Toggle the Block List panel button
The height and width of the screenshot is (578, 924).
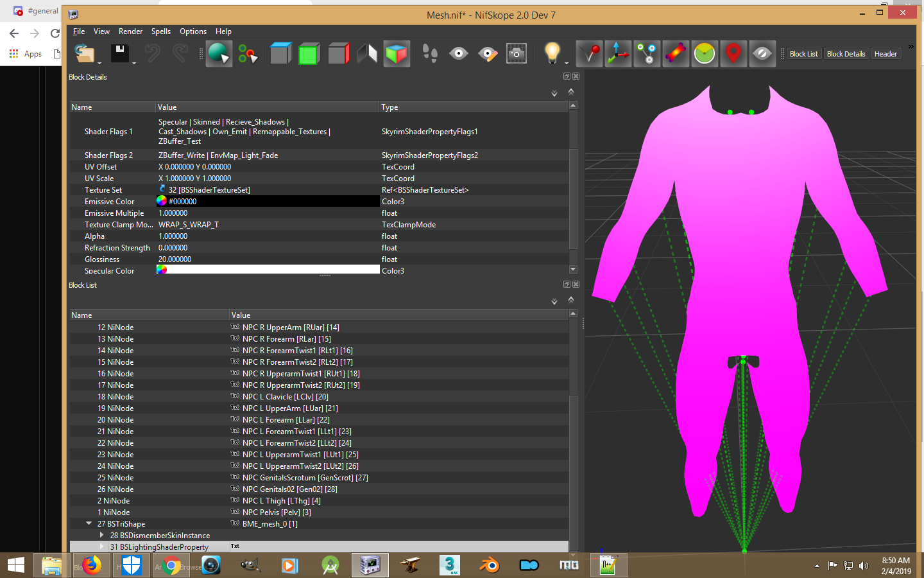(804, 54)
